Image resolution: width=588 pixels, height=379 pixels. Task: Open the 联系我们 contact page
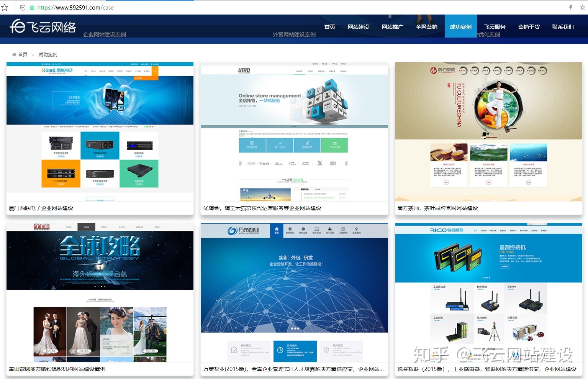pos(563,27)
